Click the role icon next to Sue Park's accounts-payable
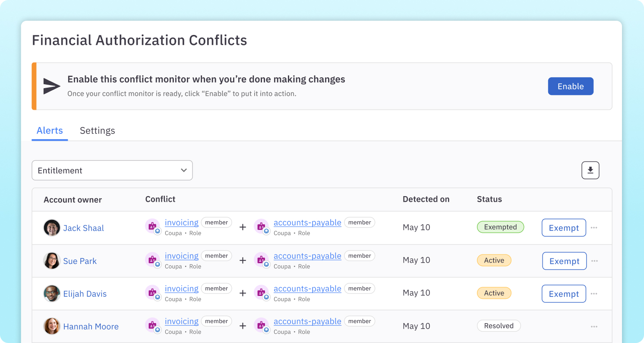644x343 pixels. pos(262,260)
